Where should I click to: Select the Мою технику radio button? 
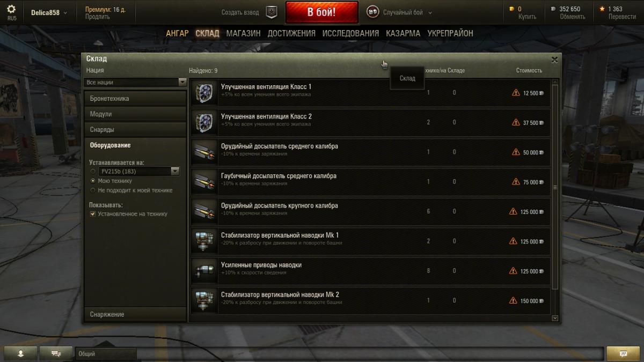coord(93,181)
